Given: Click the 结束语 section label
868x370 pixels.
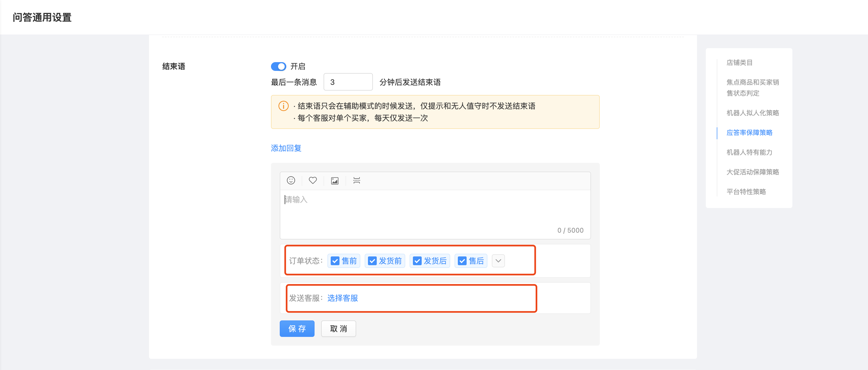Looking at the screenshot, I should tap(173, 66).
